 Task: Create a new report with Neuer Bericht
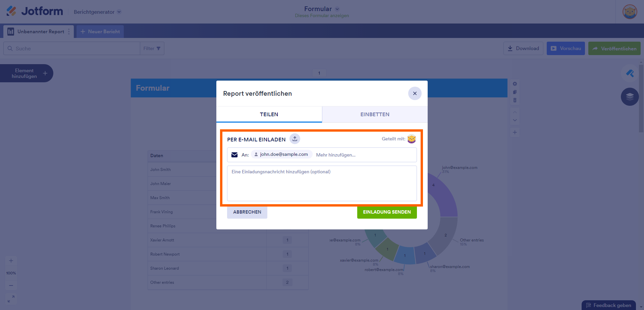click(100, 32)
